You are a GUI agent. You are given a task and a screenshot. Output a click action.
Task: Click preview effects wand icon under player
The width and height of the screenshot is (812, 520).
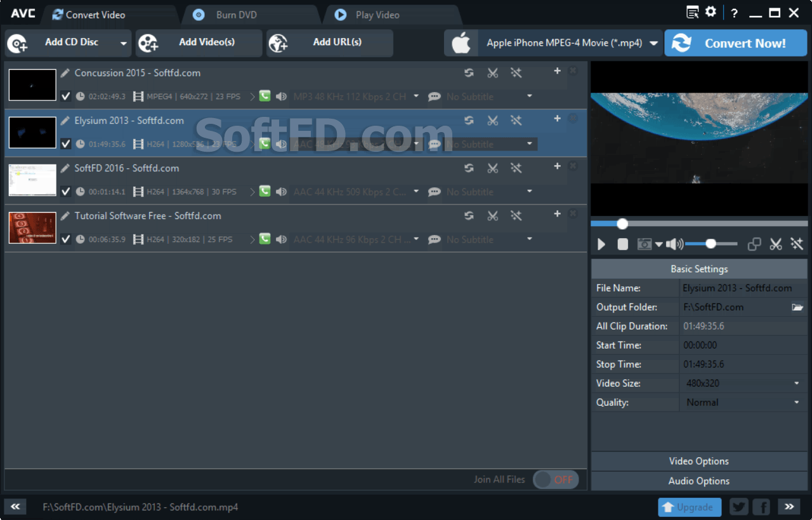coord(797,244)
